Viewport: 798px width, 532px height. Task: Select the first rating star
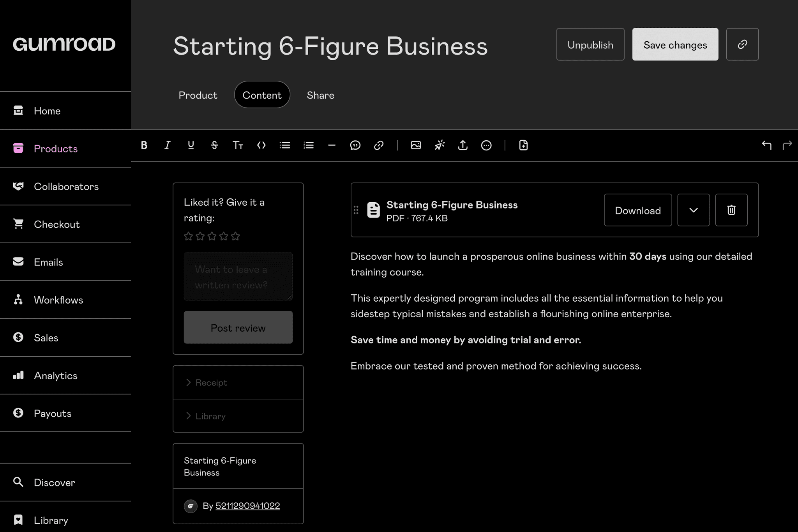pos(189,236)
